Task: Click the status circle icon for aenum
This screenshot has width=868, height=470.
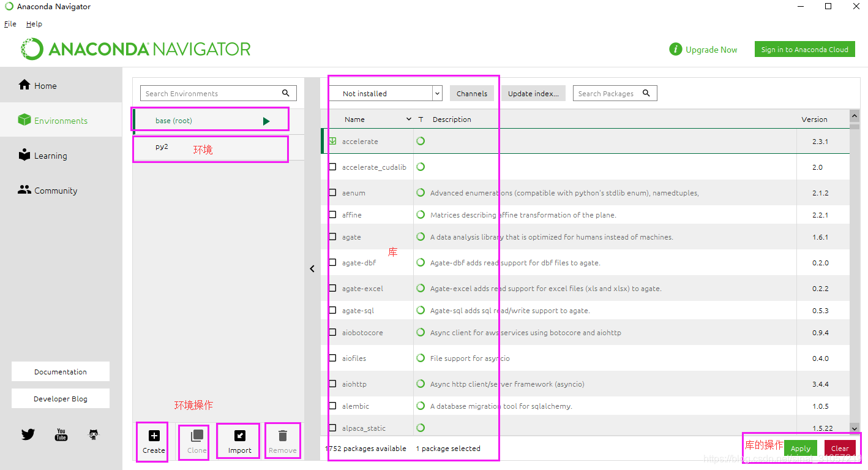Action: click(x=421, y=192)
